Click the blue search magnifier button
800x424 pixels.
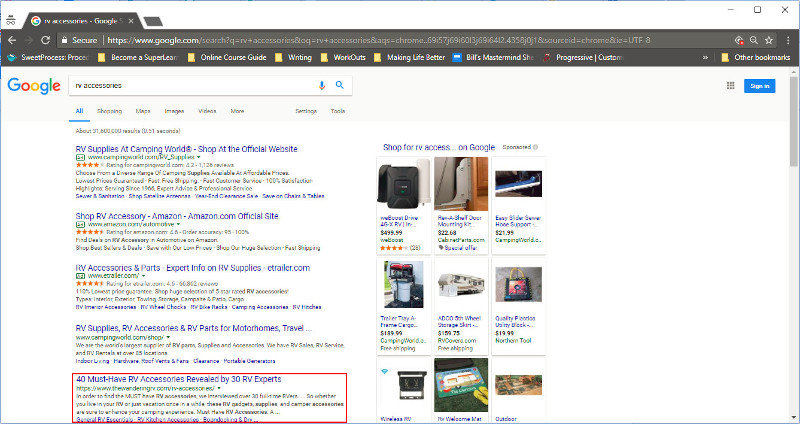pyautogui.click(x=340, y=85)
